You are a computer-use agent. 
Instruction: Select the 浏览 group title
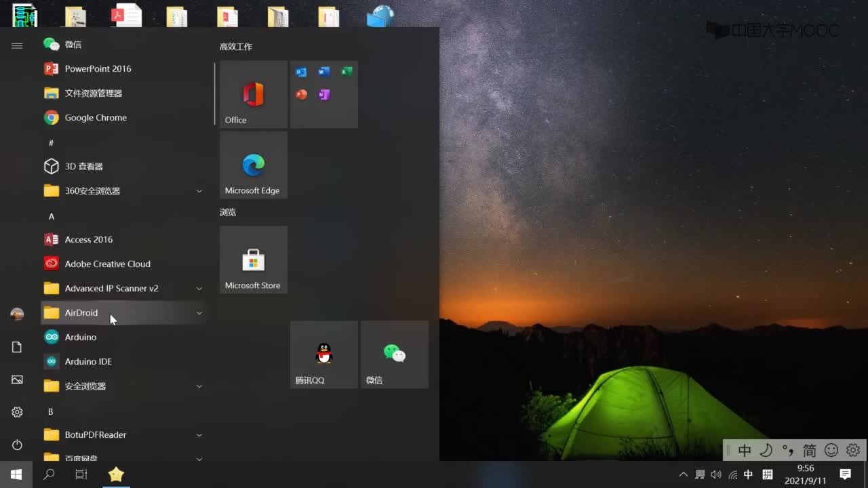pos(228,212)
